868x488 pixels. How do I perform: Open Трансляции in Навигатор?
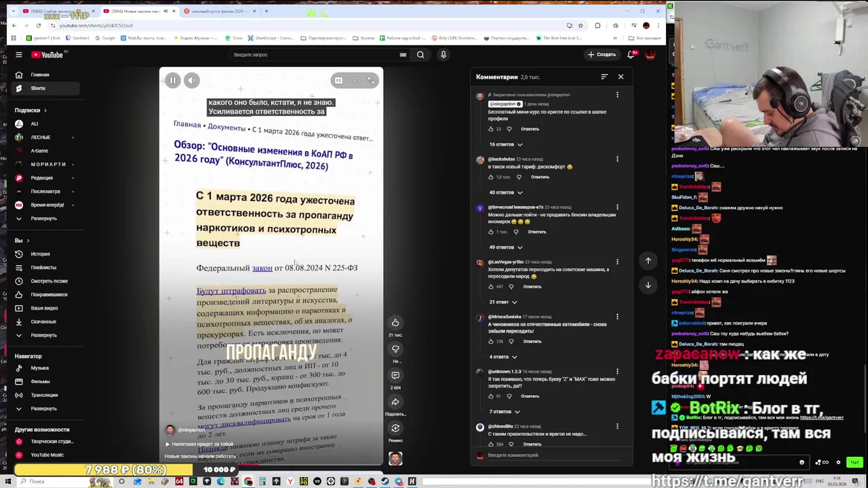(x=43, y=395)
